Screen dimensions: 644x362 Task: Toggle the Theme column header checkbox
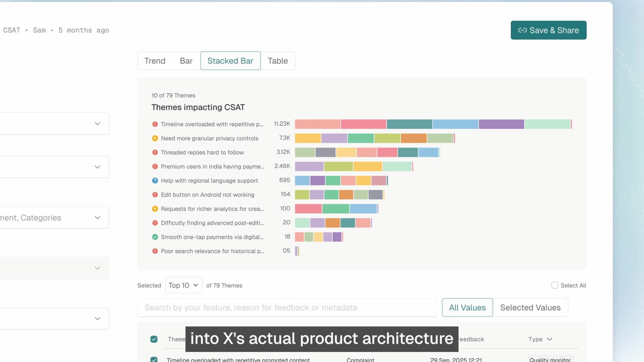coord(154,339)
